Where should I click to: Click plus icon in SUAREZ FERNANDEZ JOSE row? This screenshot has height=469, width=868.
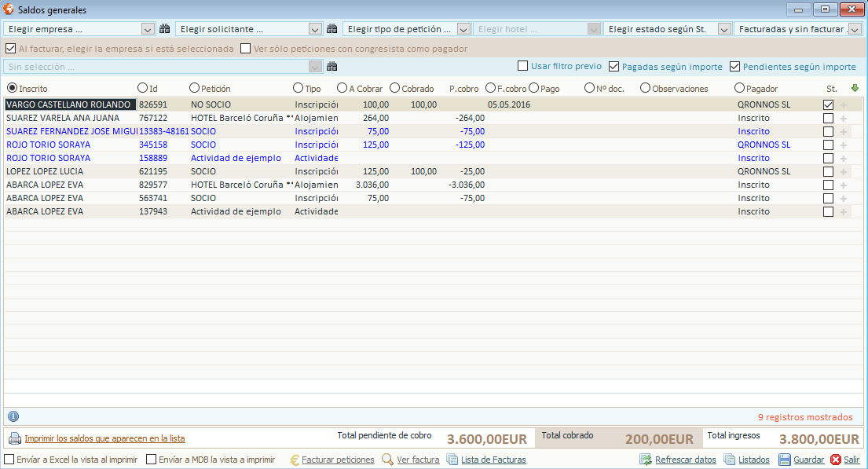click(x=843, y=132)
